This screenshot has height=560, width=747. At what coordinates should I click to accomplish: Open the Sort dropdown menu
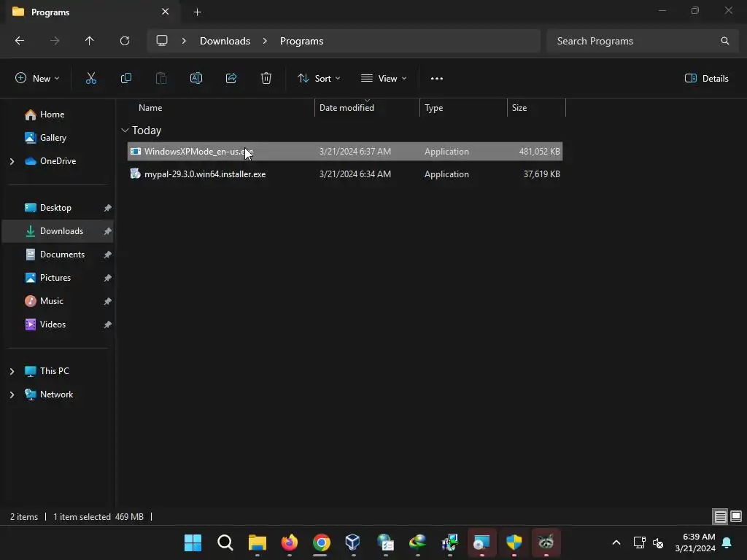click(x=319, y=79)
